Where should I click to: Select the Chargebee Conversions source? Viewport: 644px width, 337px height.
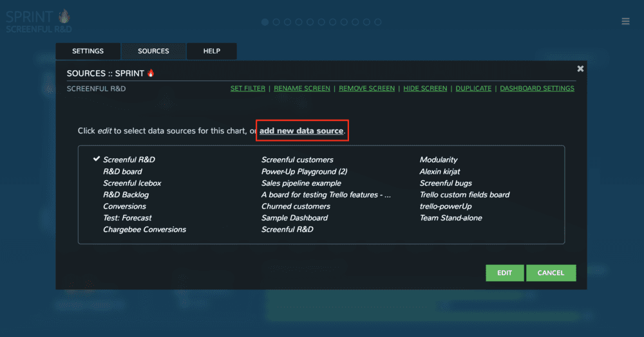(144, 230)
